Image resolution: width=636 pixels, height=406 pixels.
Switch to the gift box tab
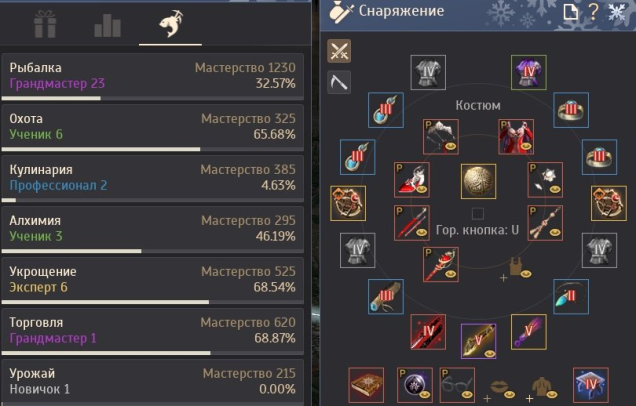pyautogui.click(x=45, y=24)
